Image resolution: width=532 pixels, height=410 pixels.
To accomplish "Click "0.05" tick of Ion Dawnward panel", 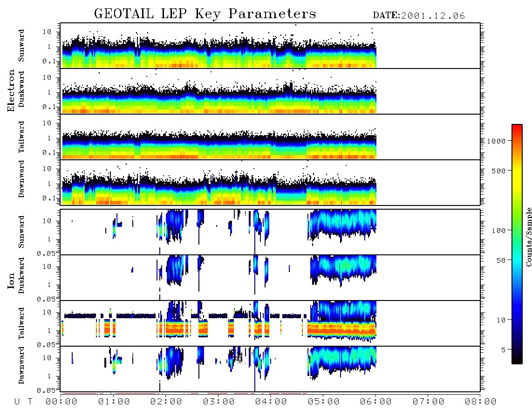I will point(46,390).
